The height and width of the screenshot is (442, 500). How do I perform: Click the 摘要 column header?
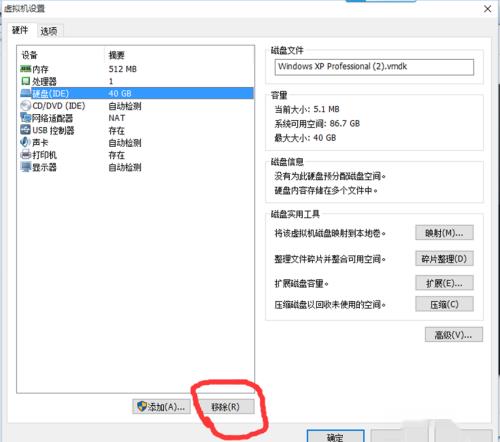(x=117, y=55)
